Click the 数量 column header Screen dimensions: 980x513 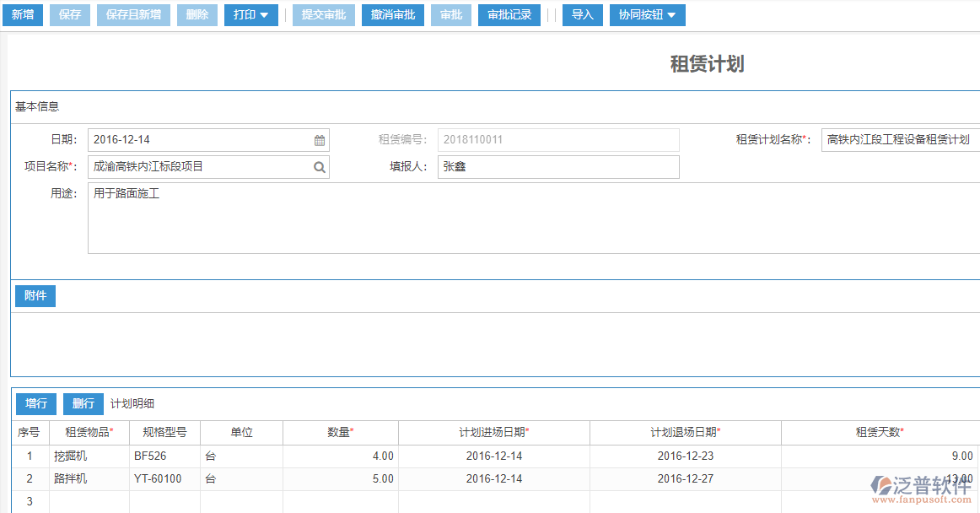pos(340,432)
